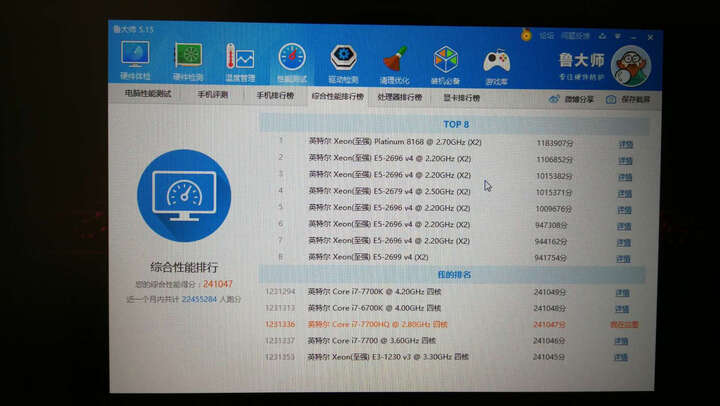Switch to the 手机排行榜 tab
Viewport: 720px width, 406px height.
pyautogui.click(x=275, y=96)
